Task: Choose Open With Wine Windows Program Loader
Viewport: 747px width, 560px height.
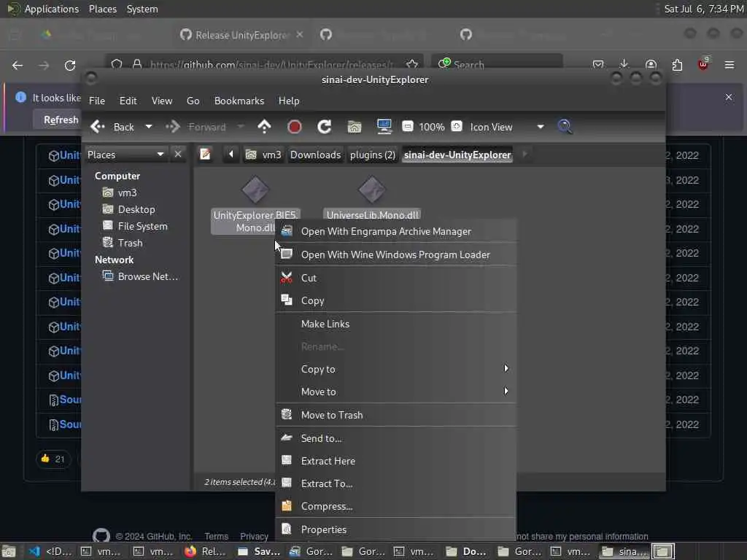Action: [396, 254]
